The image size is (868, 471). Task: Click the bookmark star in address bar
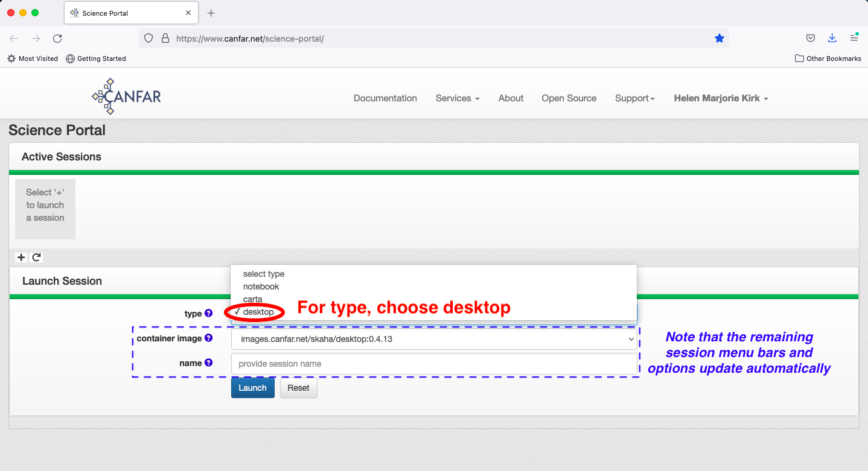719,38
